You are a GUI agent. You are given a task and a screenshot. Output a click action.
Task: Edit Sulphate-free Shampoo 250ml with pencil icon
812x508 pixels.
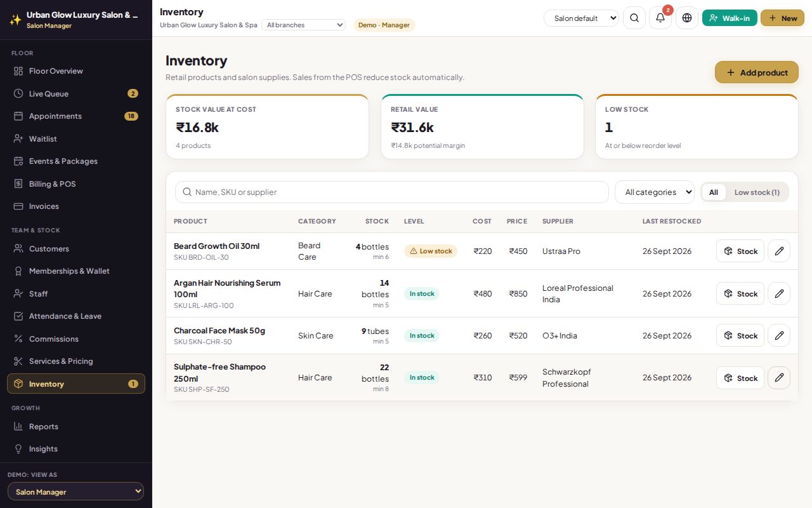tap(779, 378)
